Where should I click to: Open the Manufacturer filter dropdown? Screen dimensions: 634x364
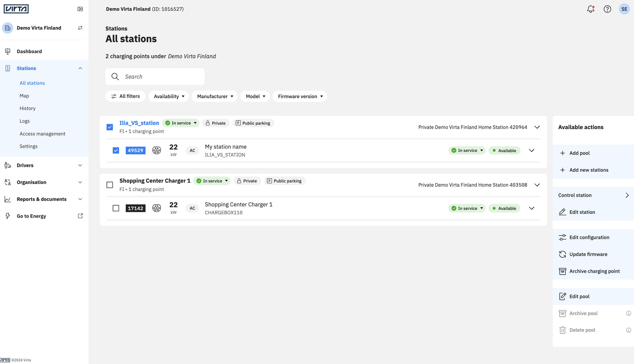click(215, 96)
